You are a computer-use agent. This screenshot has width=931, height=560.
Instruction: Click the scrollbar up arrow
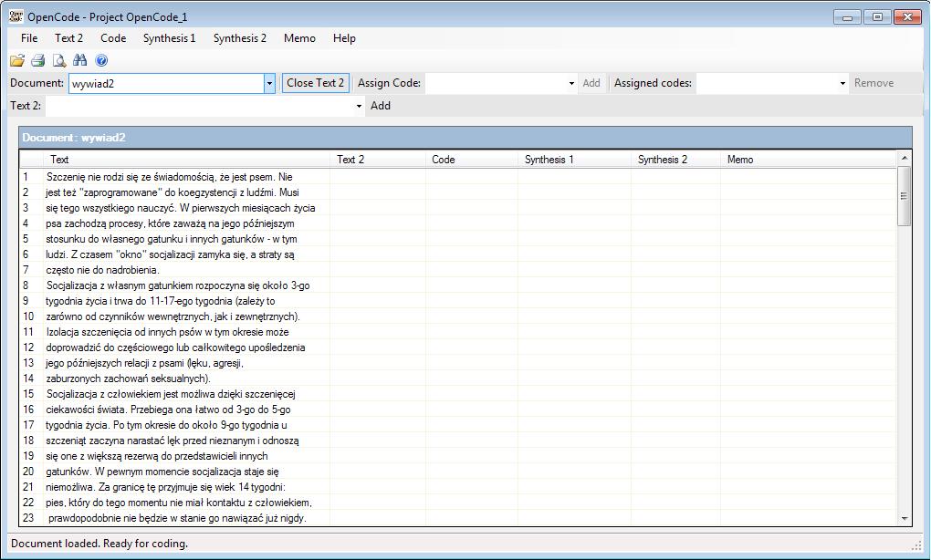click(x=905, y=159)
